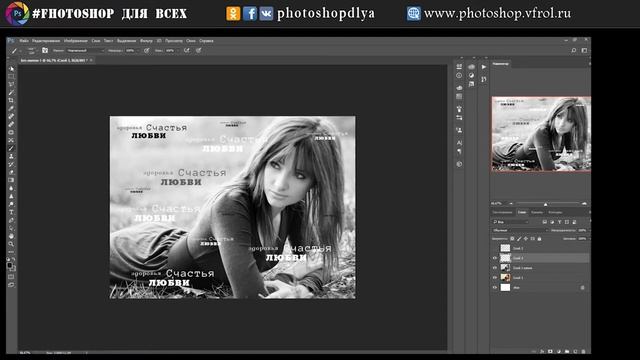Toggle Quick Mask mode
640x360 pixels.
11,277
